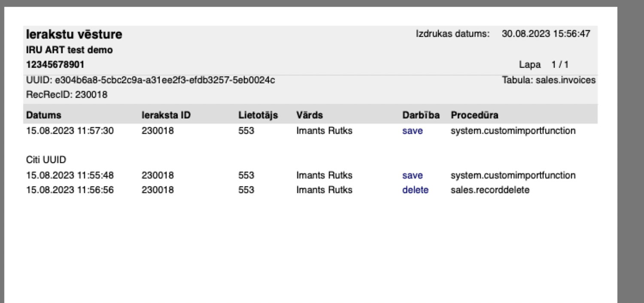Click the 'Vārds' column header
Screen dimensions: 644x303
coord(310,115)
